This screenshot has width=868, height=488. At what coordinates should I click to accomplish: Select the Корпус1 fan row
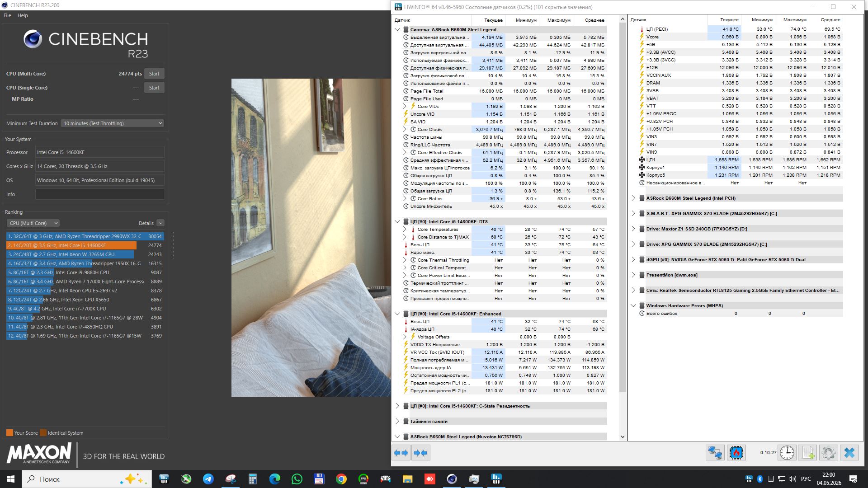[740, 168]
